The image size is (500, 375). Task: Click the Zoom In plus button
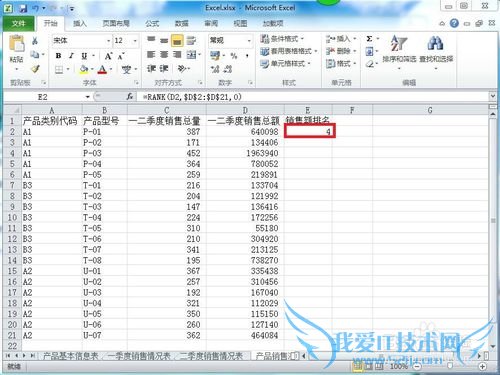(x=482, y=366)
